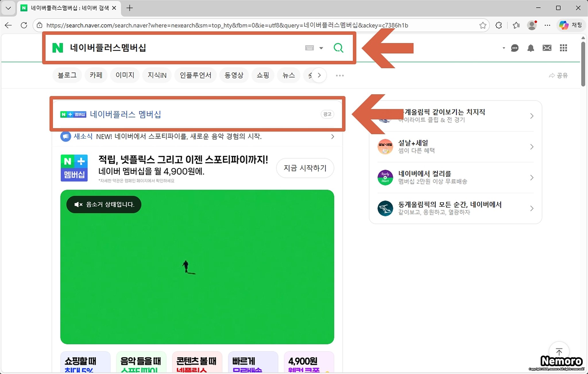Click the 지금 시작하기 button
Image resolution: width=588 pixels, height=374 pixels.
305,168
